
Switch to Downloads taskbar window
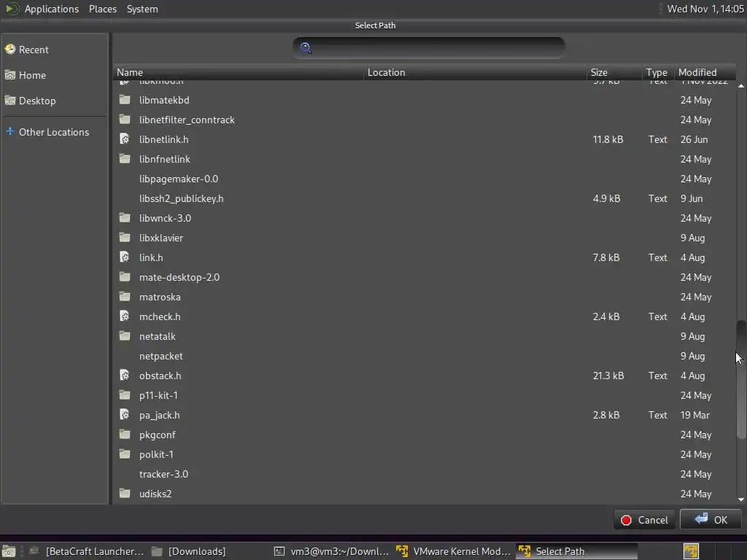[x=189, y=551]
